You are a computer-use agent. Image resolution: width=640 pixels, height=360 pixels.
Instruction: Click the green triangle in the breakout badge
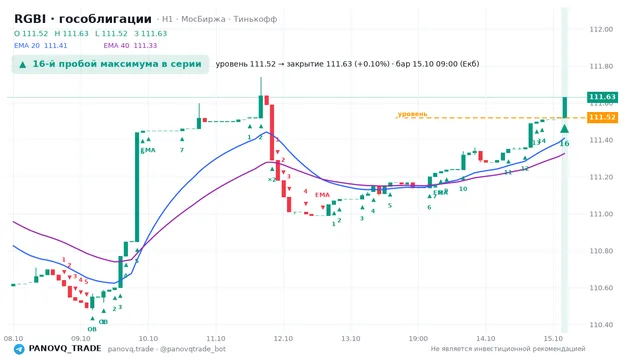pyautogui.click(x=23, y=64)
